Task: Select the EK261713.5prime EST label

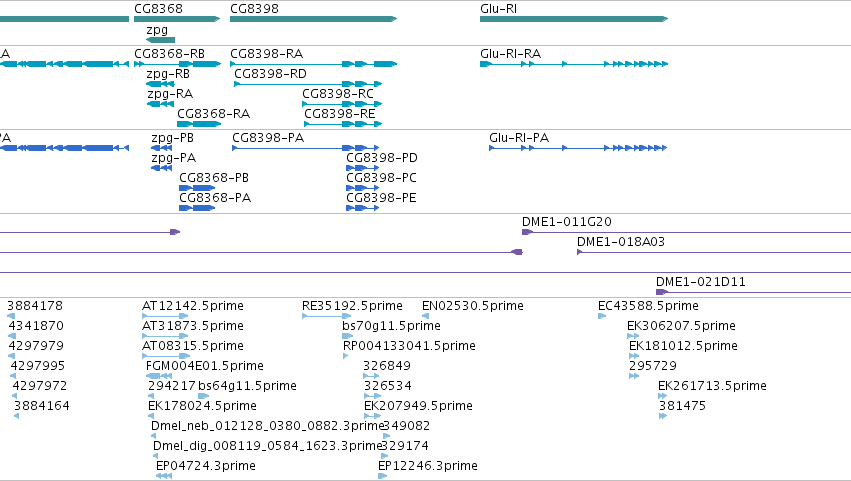Action: click(712, 387)
